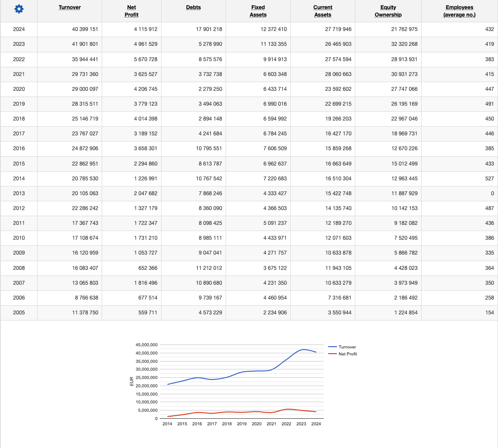Select the Employees (average no.) header
Viewport: 498px width, 448px height.
click(459, 11)
